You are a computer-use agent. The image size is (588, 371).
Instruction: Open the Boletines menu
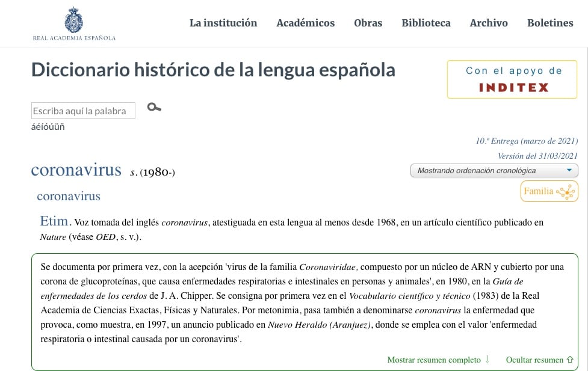click(x=550, y=23)
